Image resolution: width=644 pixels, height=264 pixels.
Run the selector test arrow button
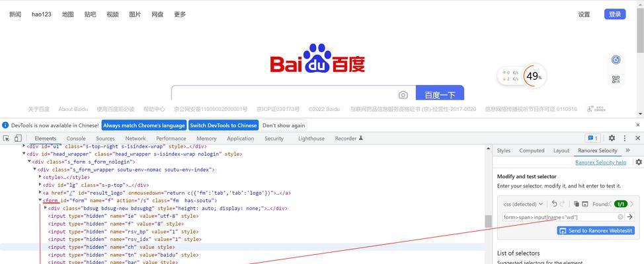629,217
